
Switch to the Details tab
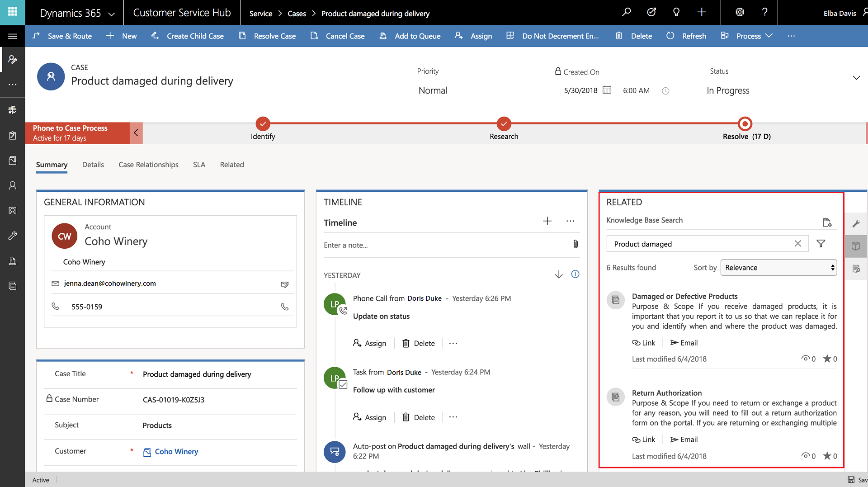(x=93, y=165)
